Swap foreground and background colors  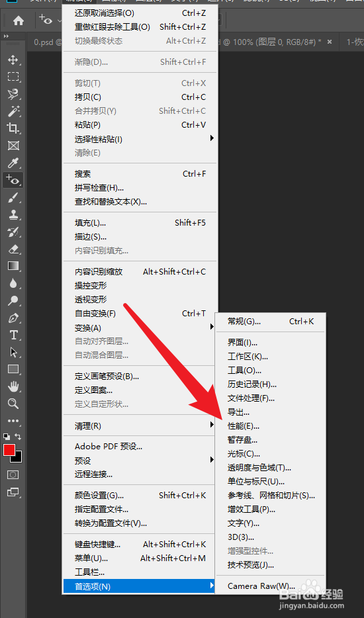click(18, 436)
